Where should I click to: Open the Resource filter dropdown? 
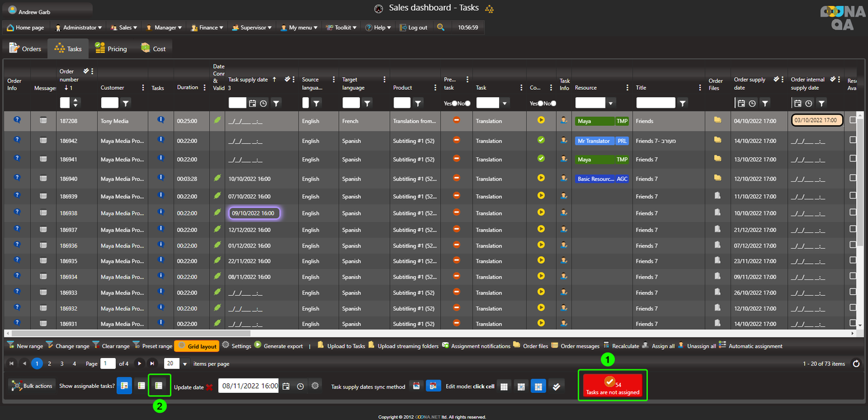[x=611, y=103]
